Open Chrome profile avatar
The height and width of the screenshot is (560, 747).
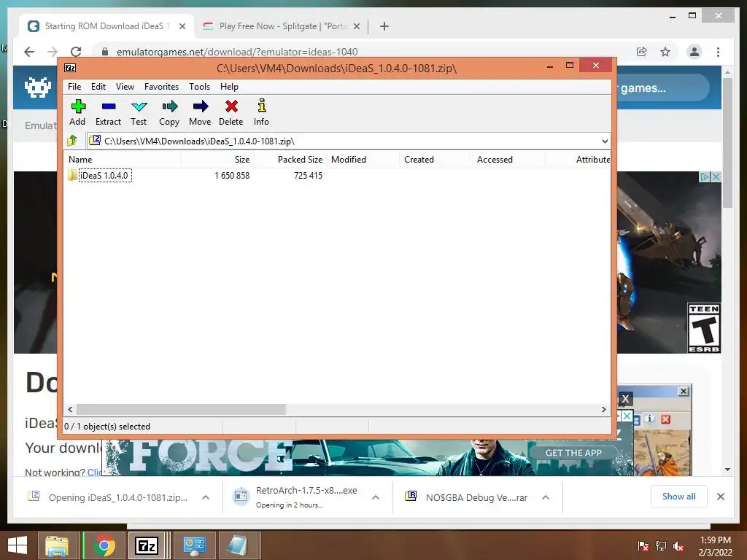694,52
